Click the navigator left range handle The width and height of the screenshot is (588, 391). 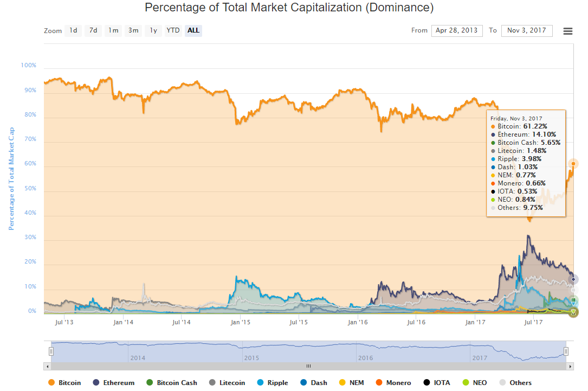(51, 351)
